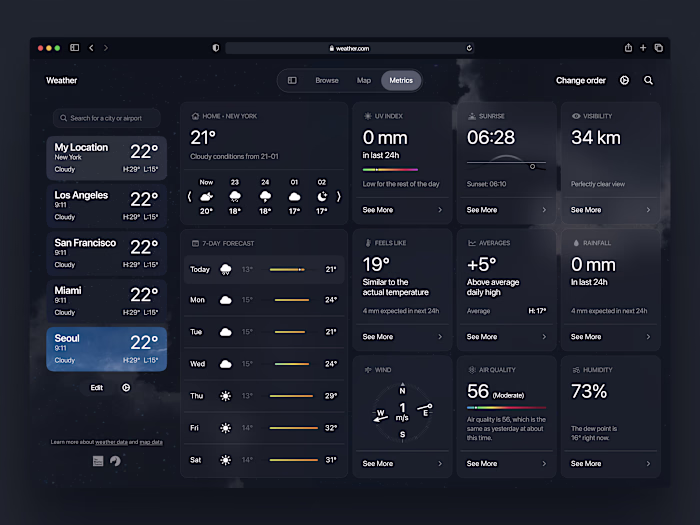Toggle the panel layout icon in tab bar
This screenshot has height=525, width=700.
(292, 80)
